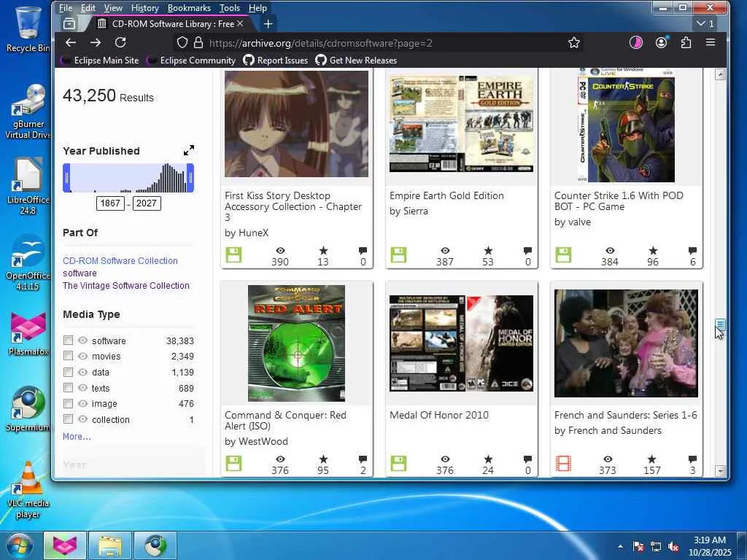Click the browser Reload button
This screenshot has height=560, width=747.
click(120, 43)
